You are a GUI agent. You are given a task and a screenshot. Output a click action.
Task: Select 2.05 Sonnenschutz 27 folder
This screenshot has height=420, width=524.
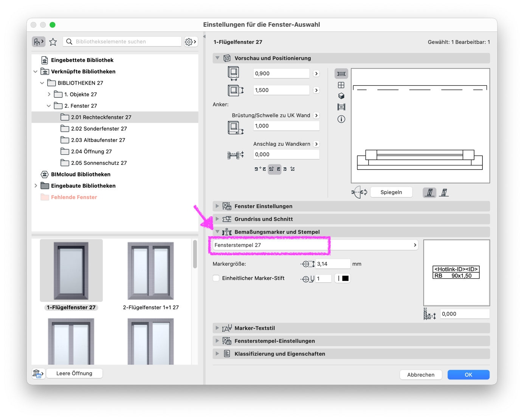(x=115, y=163)
